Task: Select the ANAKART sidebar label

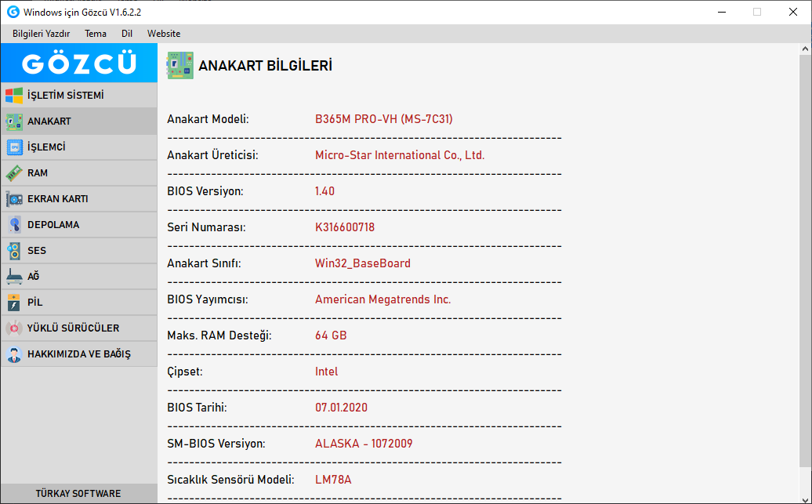Action: pyautogui.click(x=49, y=121)
